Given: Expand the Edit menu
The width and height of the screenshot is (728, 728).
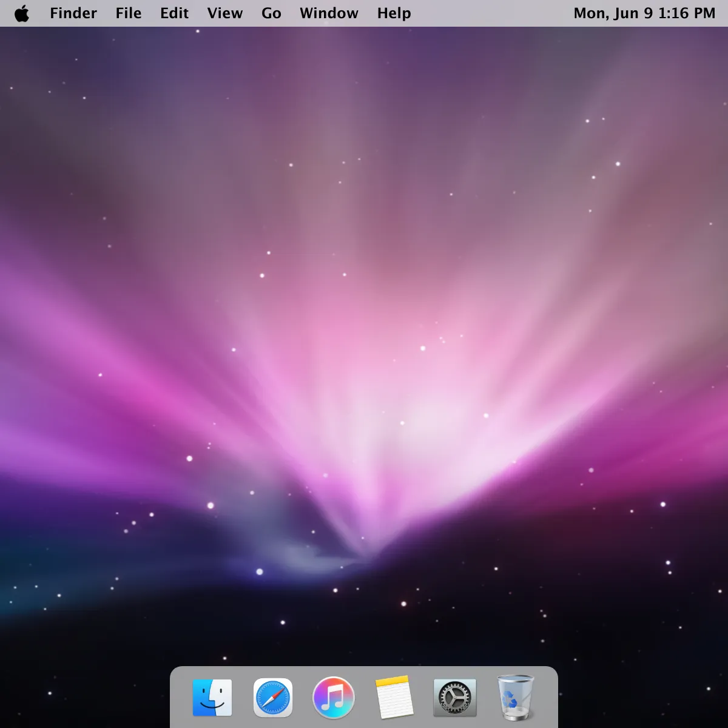Looking at the screenshot, I should pyautogui.click(x=175, y=13).
